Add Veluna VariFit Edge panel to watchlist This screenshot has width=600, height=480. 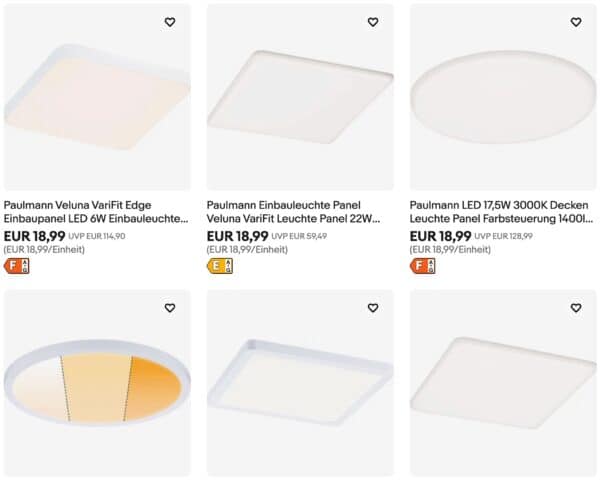pos(170,22)
